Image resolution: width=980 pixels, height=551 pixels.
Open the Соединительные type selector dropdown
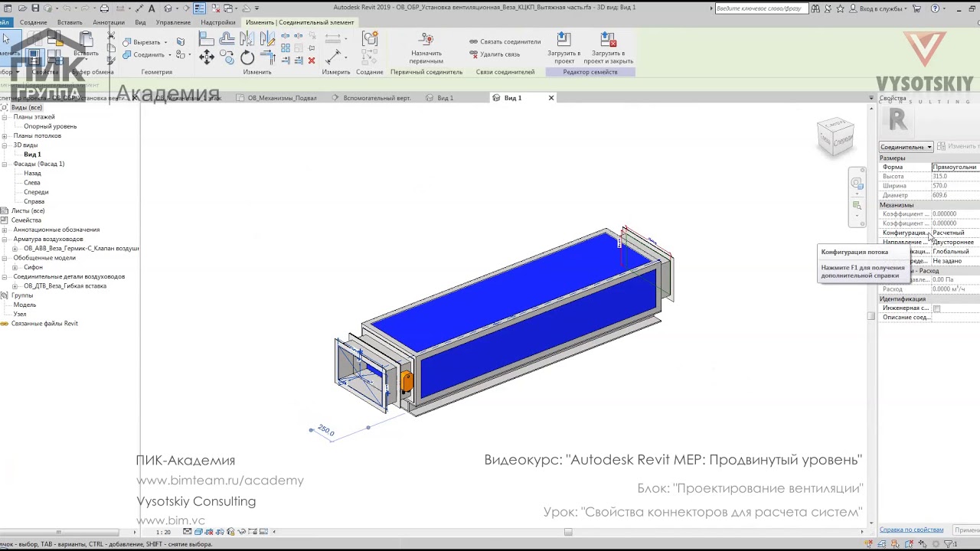[x=906, y=147]
